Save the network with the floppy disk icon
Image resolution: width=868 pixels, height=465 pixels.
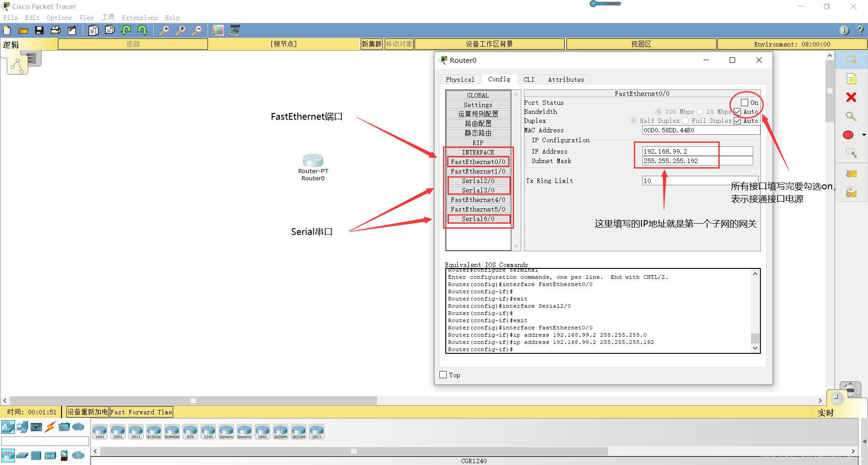(x=39, y=30)
